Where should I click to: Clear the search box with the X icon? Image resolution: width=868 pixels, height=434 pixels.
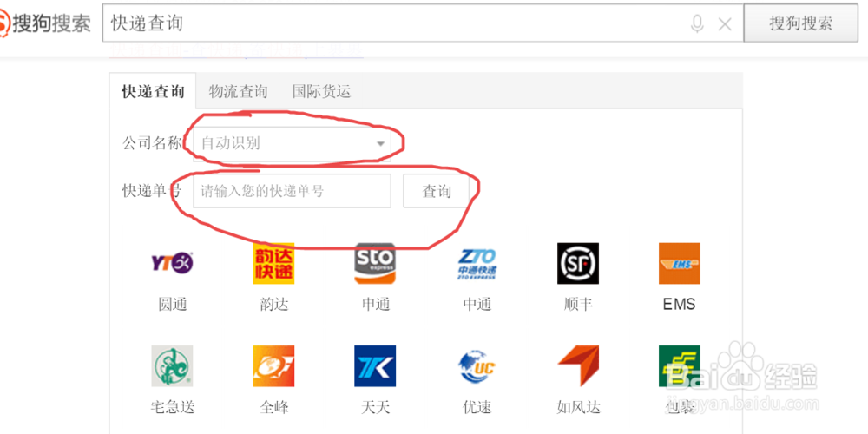[725, 23]
